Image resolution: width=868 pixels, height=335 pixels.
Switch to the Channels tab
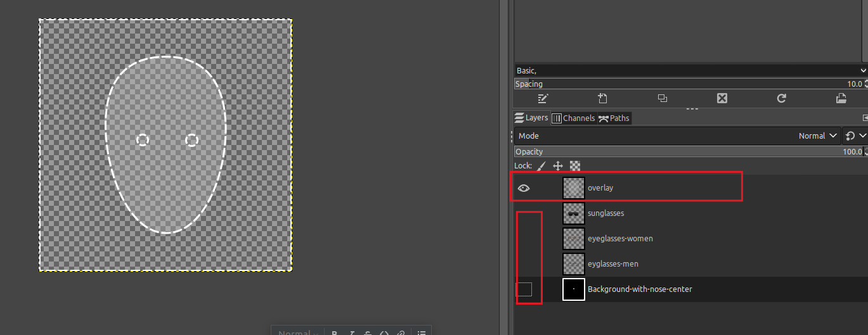click(573, 118)
